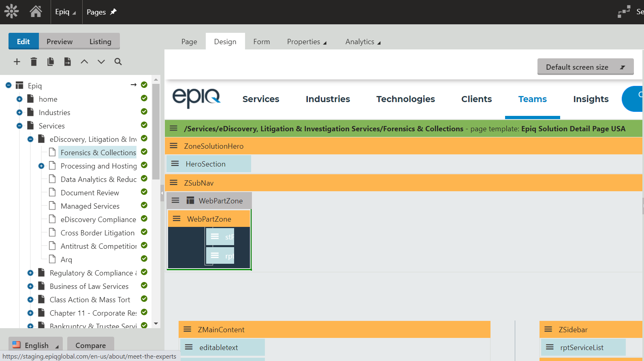This screenshot has width=644, height=361.
Task: Open the ZoneSolutionHero zone hamburger menu
Action: pos(174,146)
